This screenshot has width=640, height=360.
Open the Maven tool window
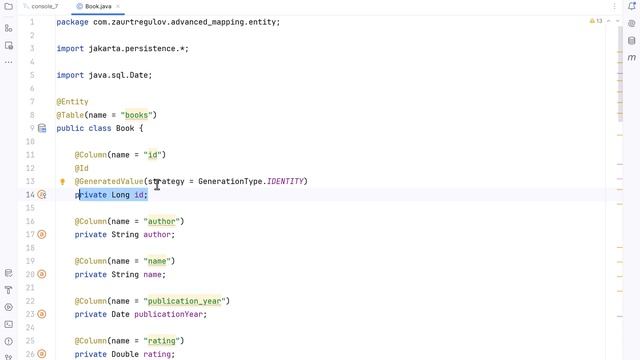coord(632,58)
